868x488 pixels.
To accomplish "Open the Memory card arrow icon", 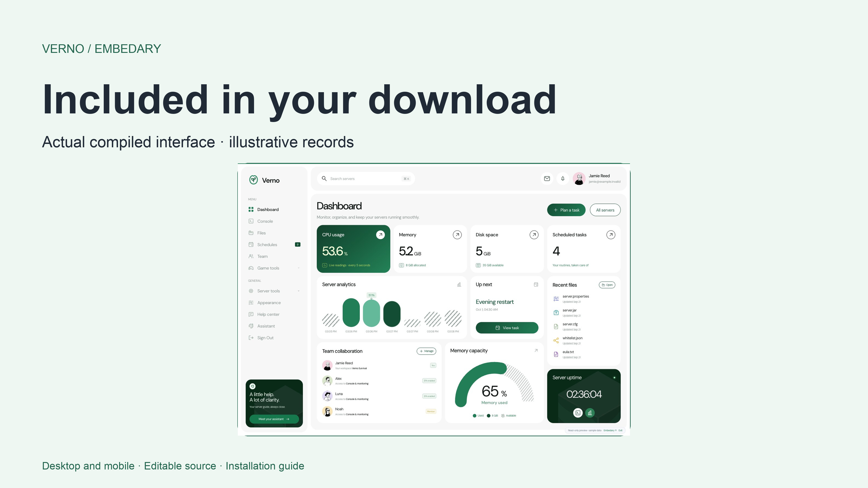I will (457, 235).
